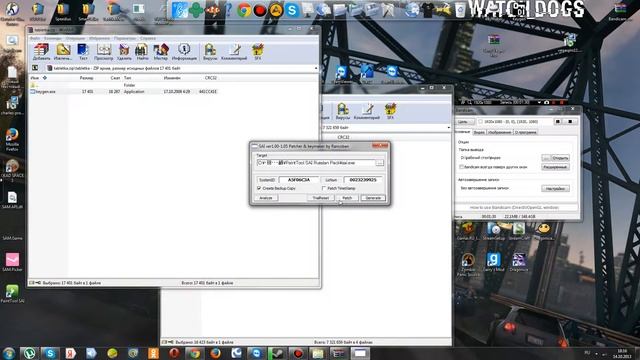
Task: Open the Справка menu in front WinRAR
Action: coord(148,38)
